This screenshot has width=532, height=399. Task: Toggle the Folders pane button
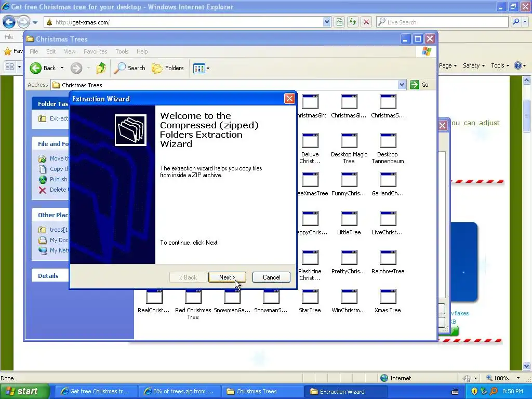168,68
